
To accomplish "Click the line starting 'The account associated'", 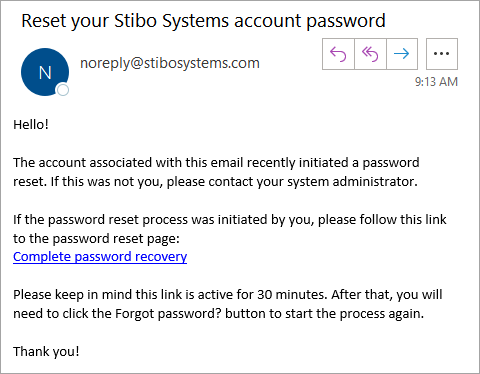I will 216,163.
